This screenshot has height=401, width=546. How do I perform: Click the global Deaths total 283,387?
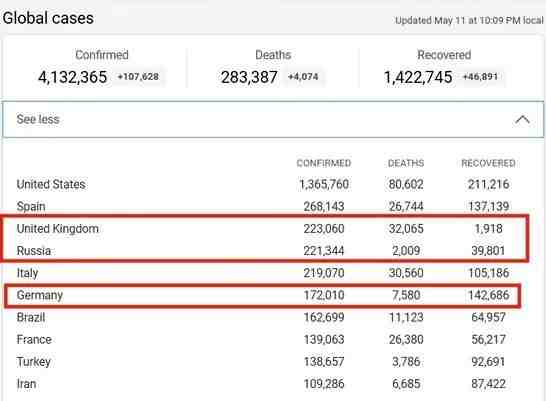[249, 77]
